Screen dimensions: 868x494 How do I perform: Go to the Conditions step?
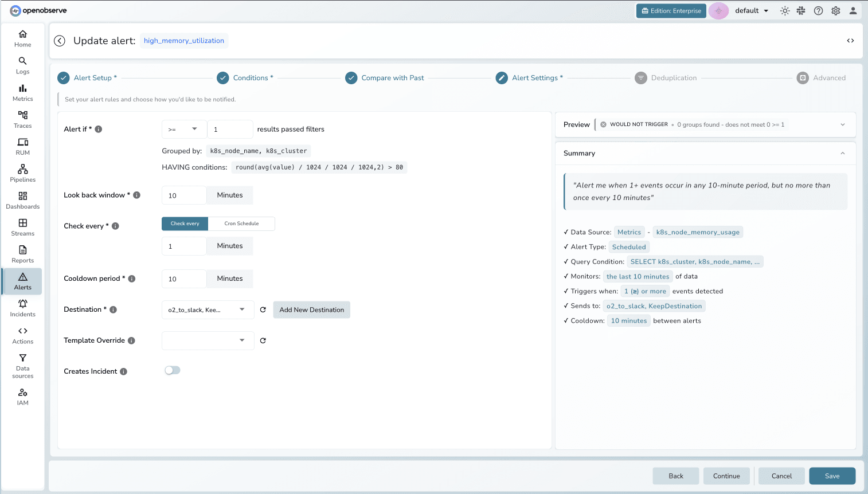pyautogui.click(x=245, y=78)
